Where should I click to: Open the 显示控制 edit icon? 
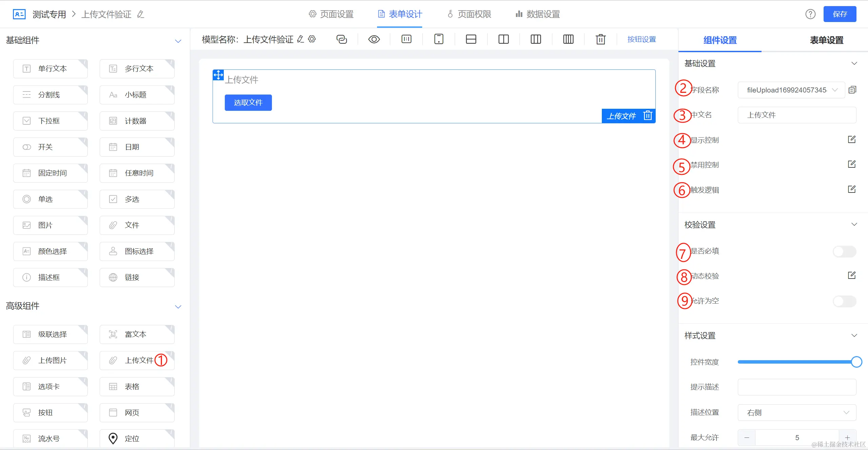(x=852, y=140)
